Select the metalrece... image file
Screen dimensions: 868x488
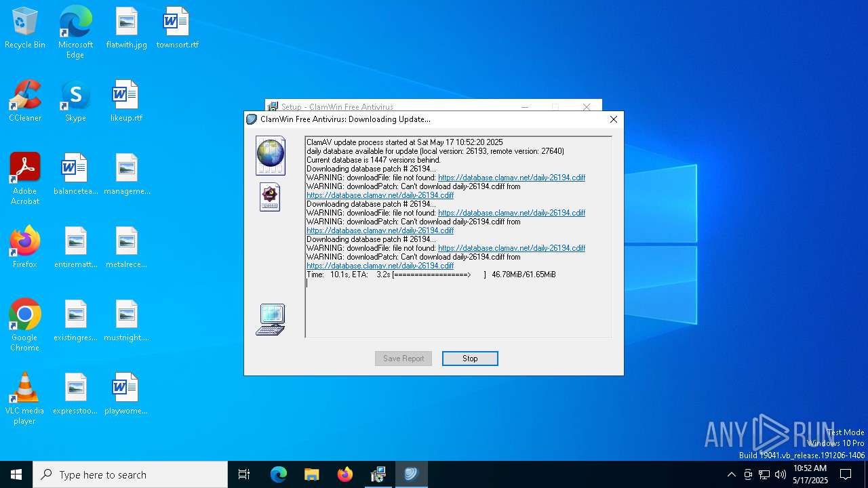[x=126, y=247]
